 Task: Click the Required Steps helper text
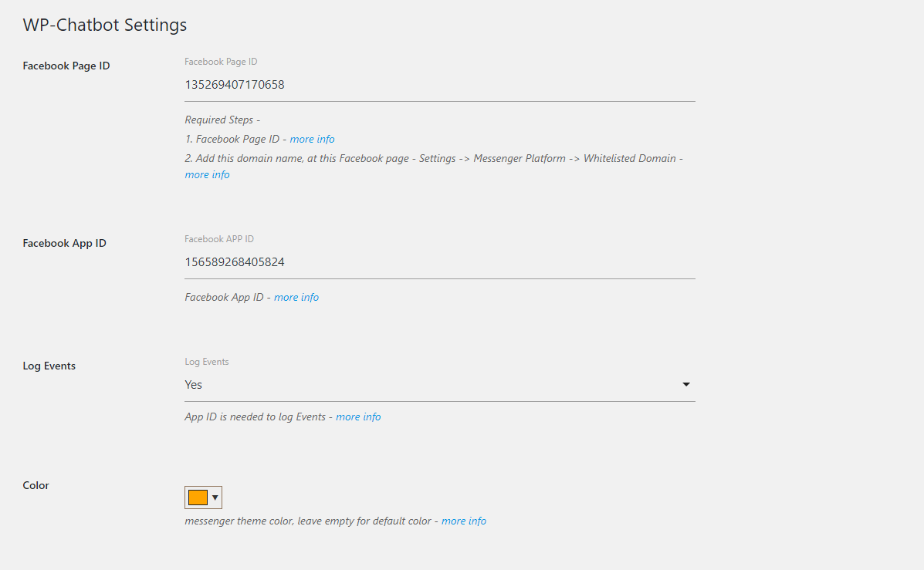tap(222, 120)
